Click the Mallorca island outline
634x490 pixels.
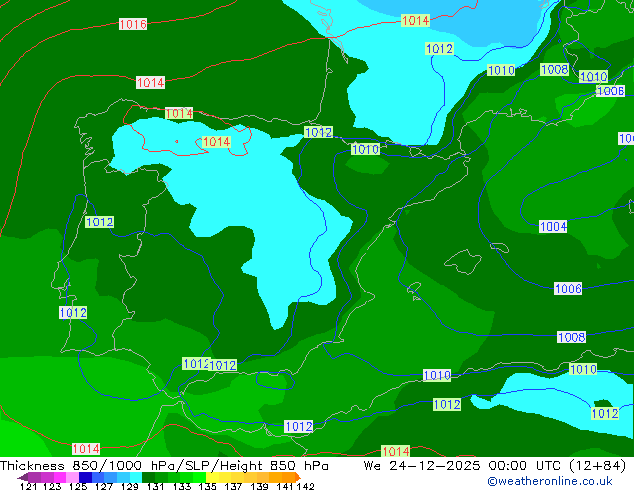463,262
